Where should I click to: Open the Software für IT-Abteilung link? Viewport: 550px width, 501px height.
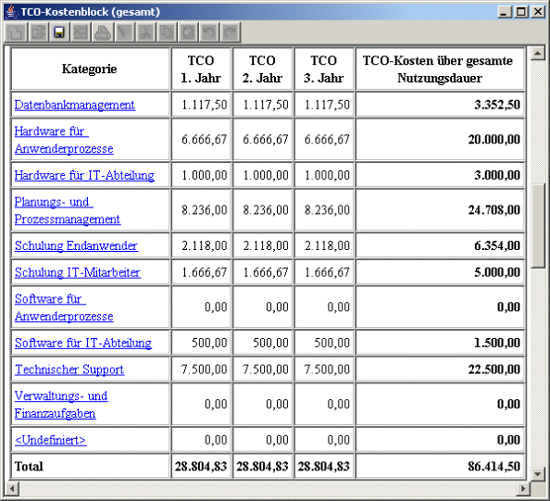[83, 343]
